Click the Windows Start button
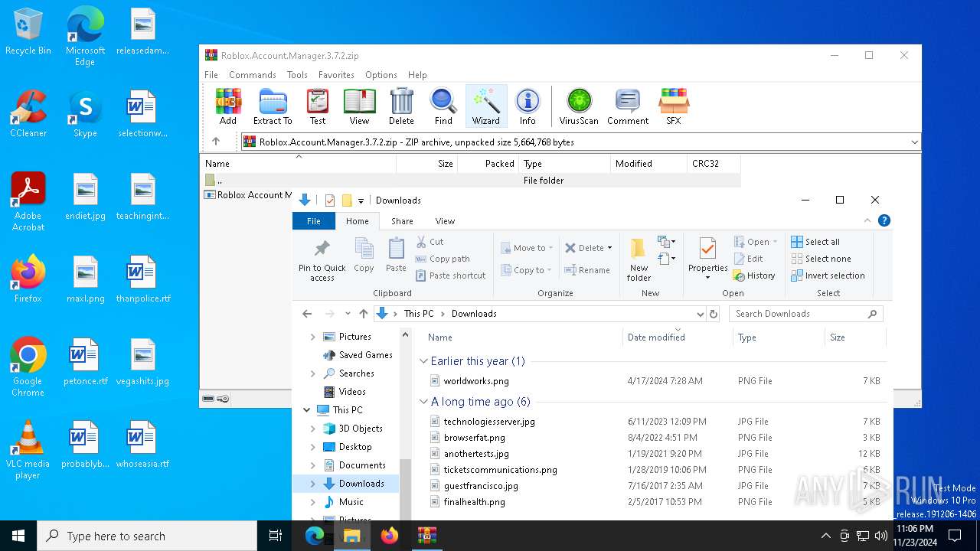The image size is (980, 551). (x=18, y=536)
